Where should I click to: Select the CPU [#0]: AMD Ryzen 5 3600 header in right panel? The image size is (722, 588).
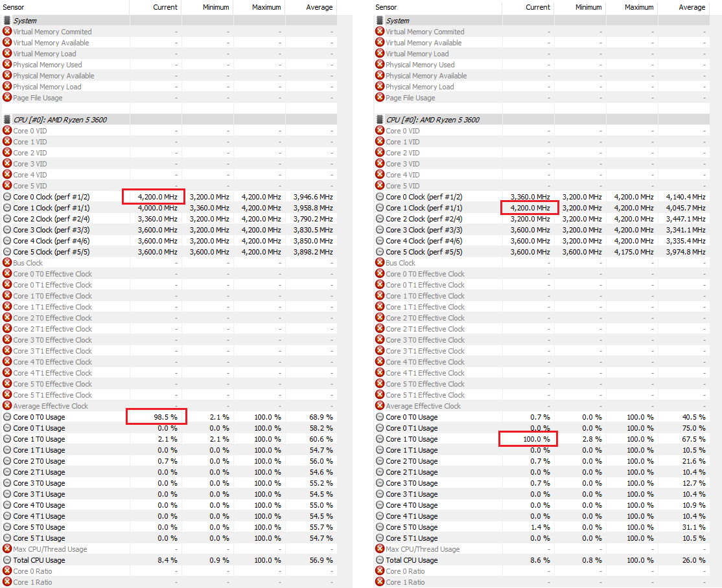pos(432,120)
